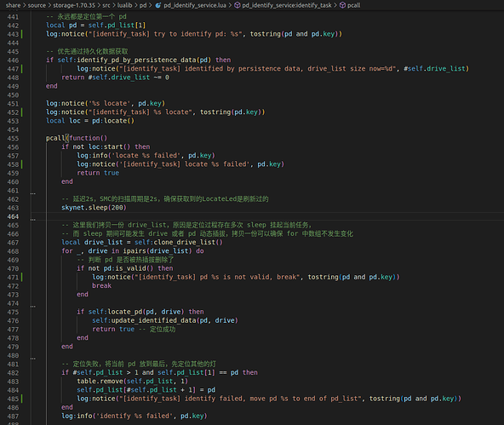Click the git change marker beside line 443
Screen dimensions: 504x425
pyautogui.click(x=22, y=34)
